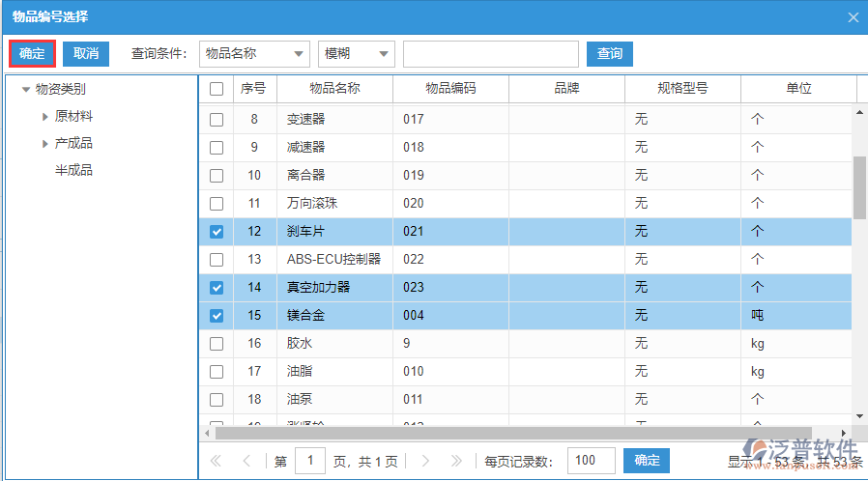The width and height of the screenshot is (868, 481).
Task: Expand the 原材料 tree node
Action: 45,117
